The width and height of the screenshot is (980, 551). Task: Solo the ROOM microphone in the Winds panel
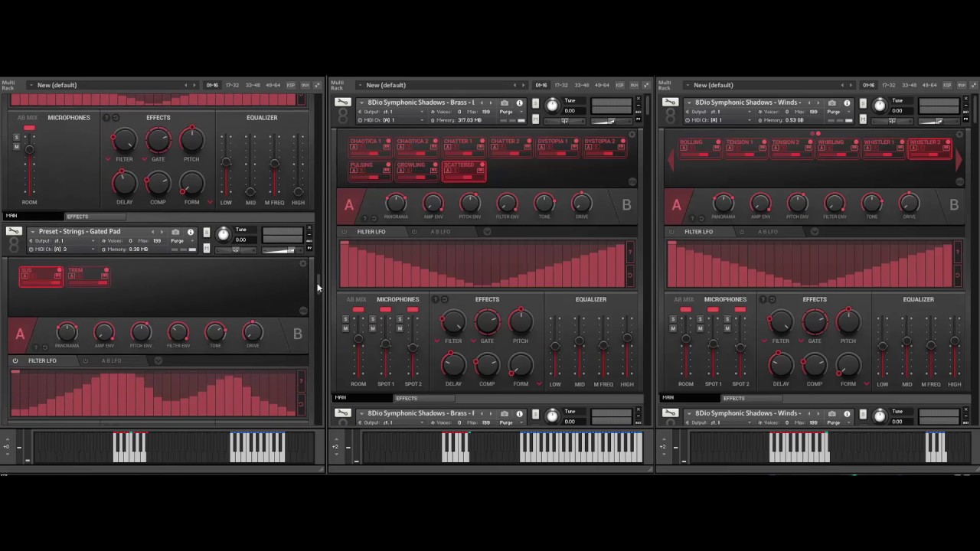[673, 319]
